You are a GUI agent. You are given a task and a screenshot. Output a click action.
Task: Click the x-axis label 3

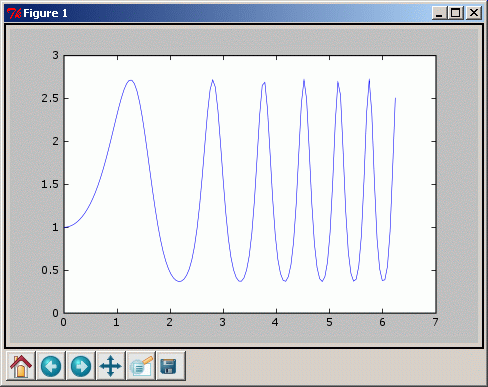click(x=223, y=322)
